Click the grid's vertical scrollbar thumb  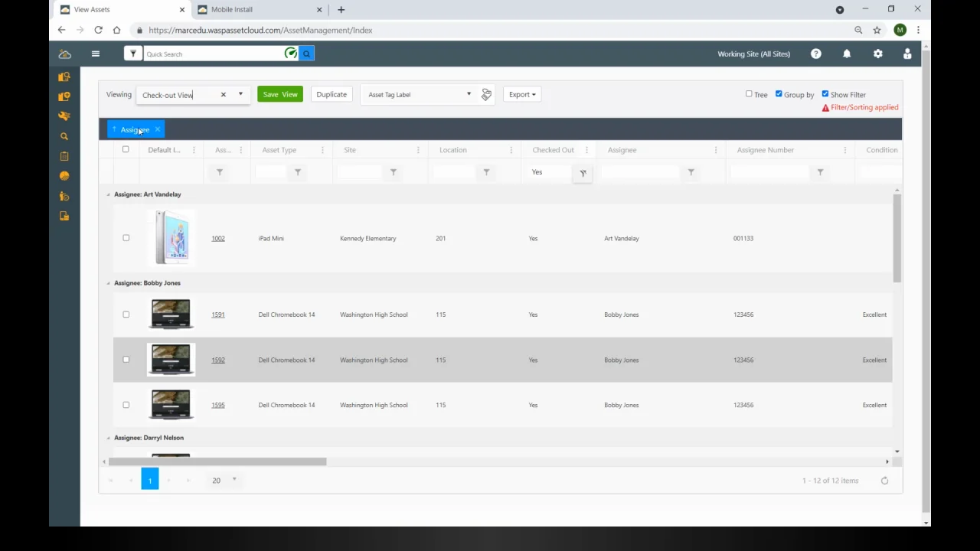(897, 238)
